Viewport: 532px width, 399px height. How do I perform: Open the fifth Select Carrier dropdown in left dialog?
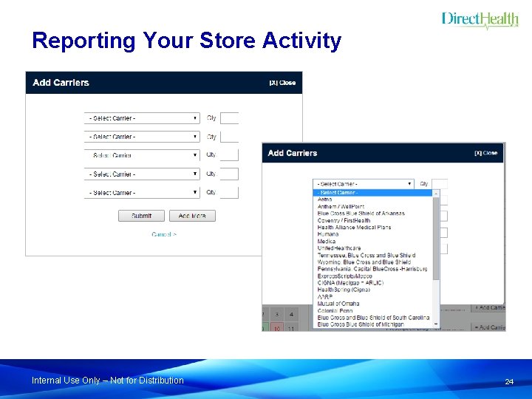coord(142,193)
